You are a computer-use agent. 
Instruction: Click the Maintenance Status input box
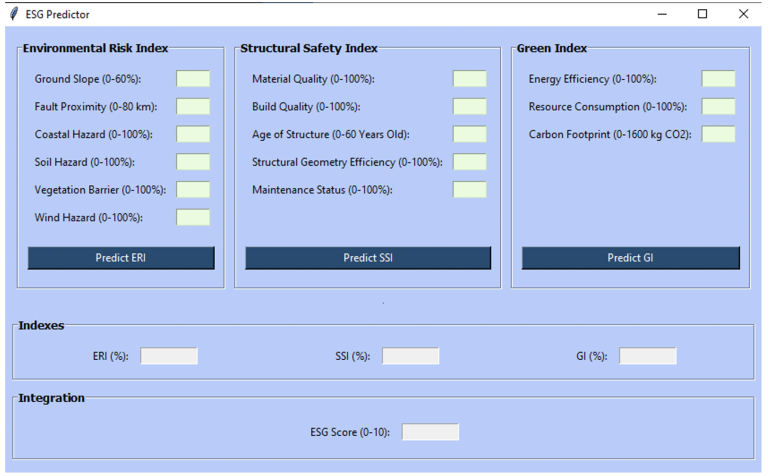[469, 189]
